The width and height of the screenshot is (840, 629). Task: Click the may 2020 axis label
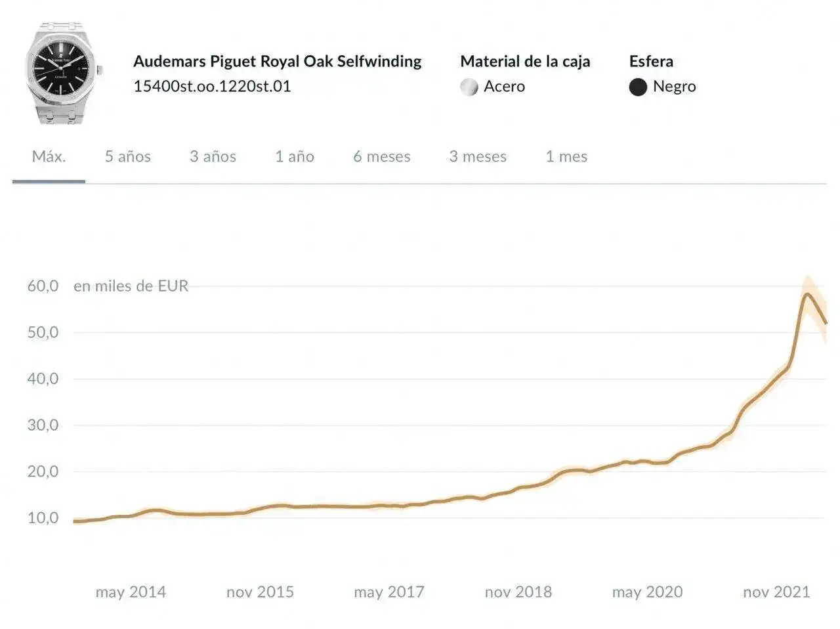648,592
